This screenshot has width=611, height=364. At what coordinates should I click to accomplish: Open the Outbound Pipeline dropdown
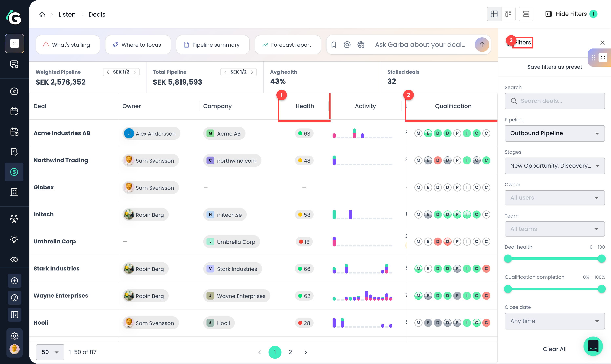(555, 133)
